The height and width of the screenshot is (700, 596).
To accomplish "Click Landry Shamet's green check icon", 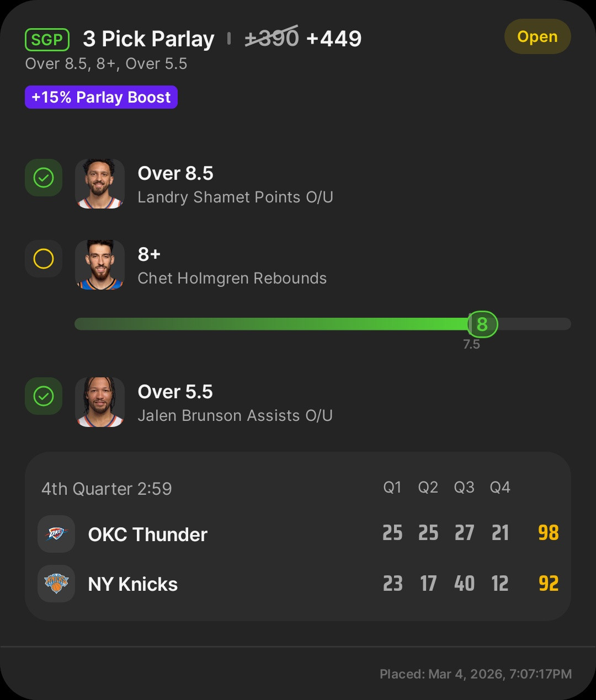I will point(44,178).
